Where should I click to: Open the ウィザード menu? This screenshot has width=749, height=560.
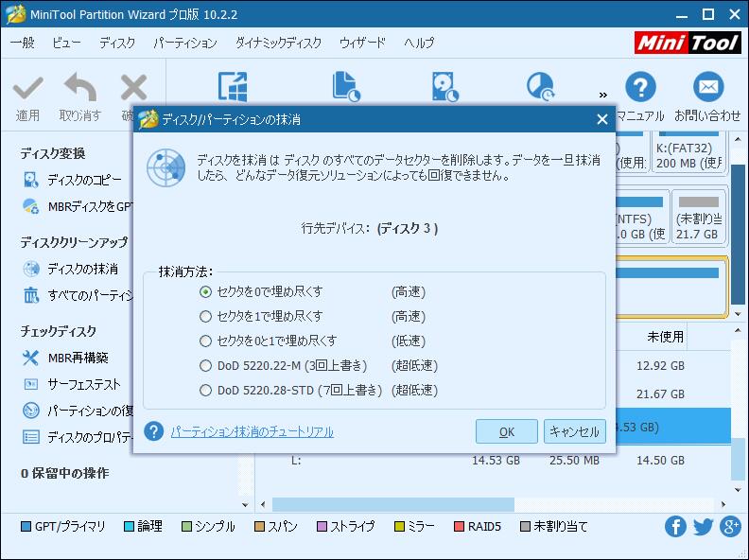(362, 44)
